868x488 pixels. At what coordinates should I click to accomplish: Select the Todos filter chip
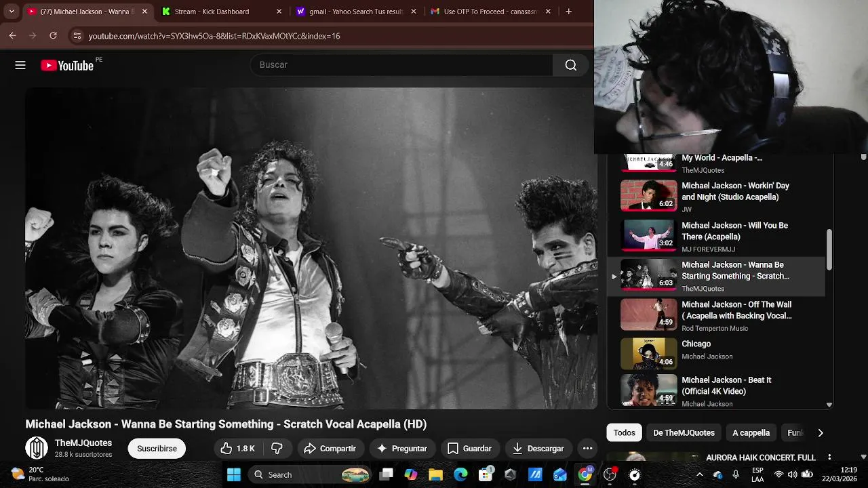tap(624, 432)
